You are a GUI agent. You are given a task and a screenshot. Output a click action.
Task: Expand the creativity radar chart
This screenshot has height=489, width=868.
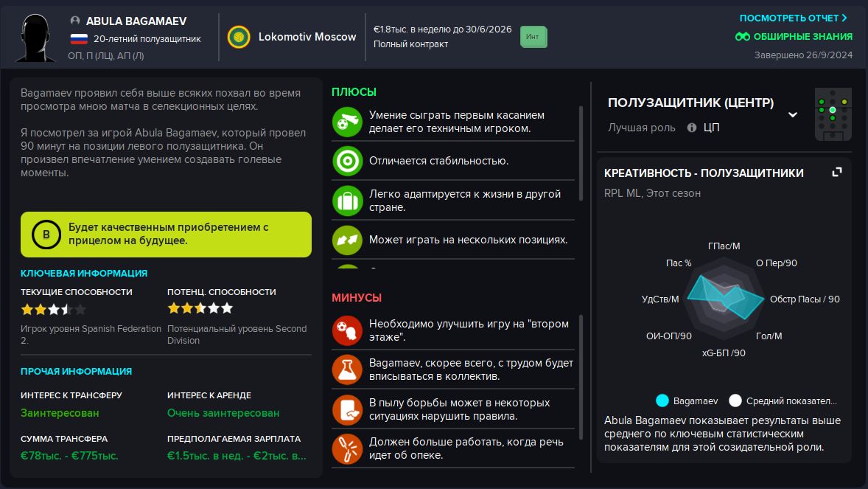point(836,172)
